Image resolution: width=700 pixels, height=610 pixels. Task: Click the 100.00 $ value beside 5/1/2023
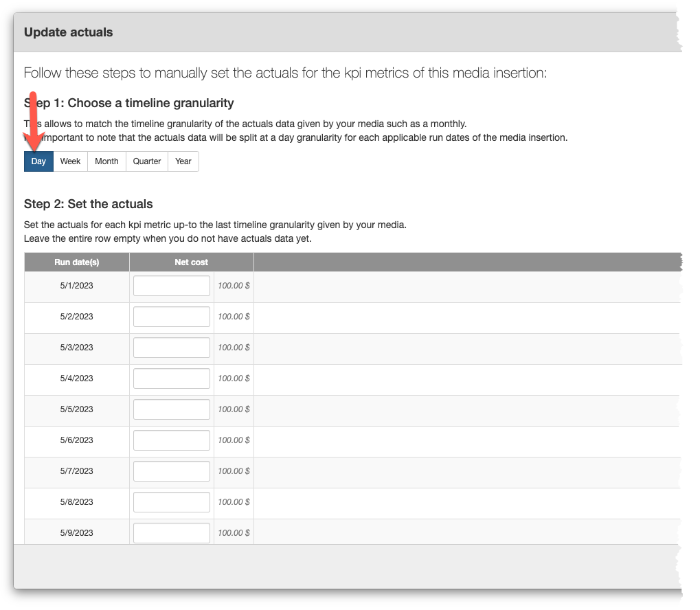[x=232, y=285]
